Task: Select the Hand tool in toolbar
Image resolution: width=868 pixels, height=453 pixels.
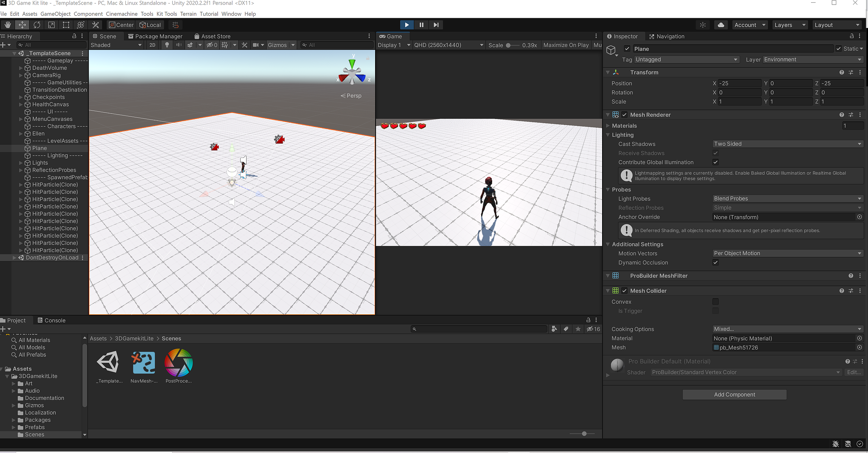Action: pyautogui.click(x=8, y=25)
